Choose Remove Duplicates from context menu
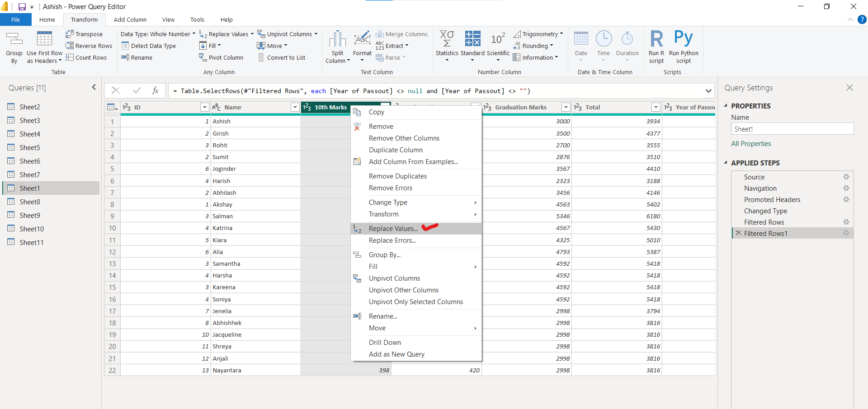 (x=397, y=176)
